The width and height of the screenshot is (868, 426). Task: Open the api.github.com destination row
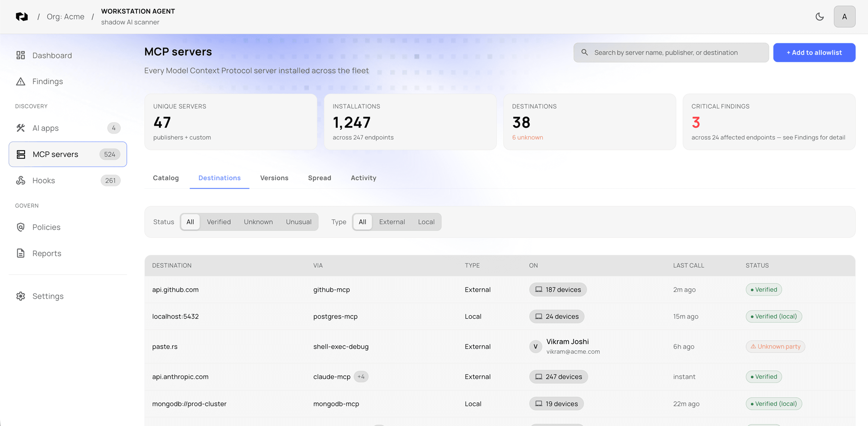(500, 290)
